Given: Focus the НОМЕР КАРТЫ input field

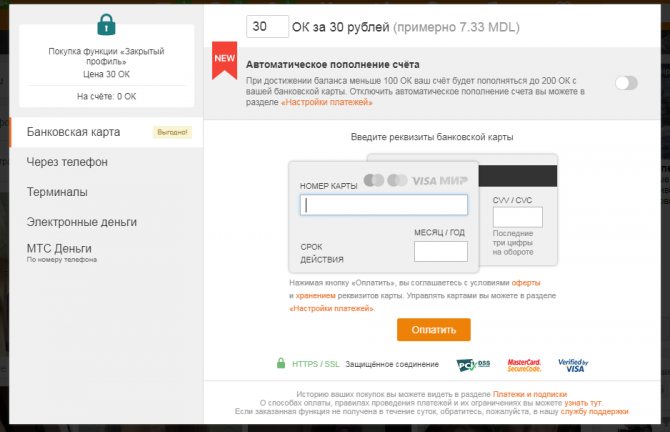Looking at the screenshot, I should [384, 205].
